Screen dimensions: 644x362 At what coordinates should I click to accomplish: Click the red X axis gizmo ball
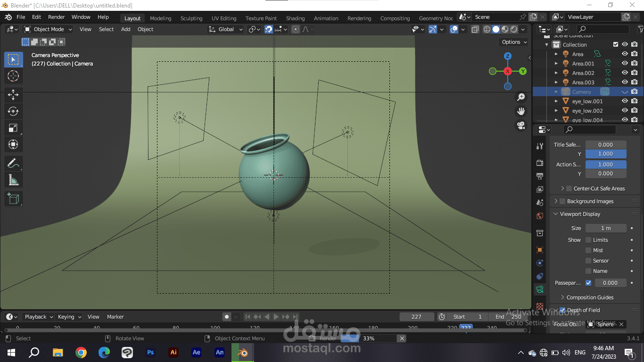pos(508,71)
